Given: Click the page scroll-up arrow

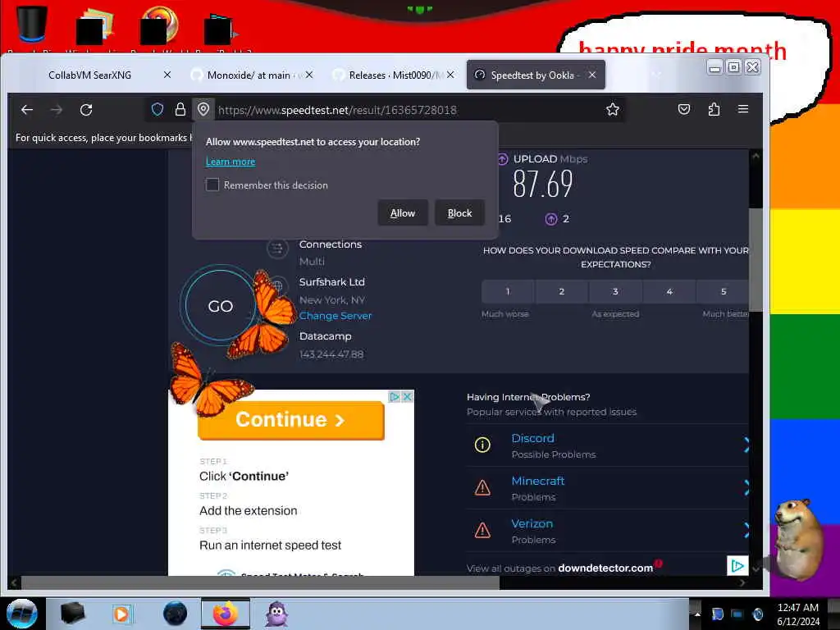Looking at the screenshot, I should [x=756, y=157].
